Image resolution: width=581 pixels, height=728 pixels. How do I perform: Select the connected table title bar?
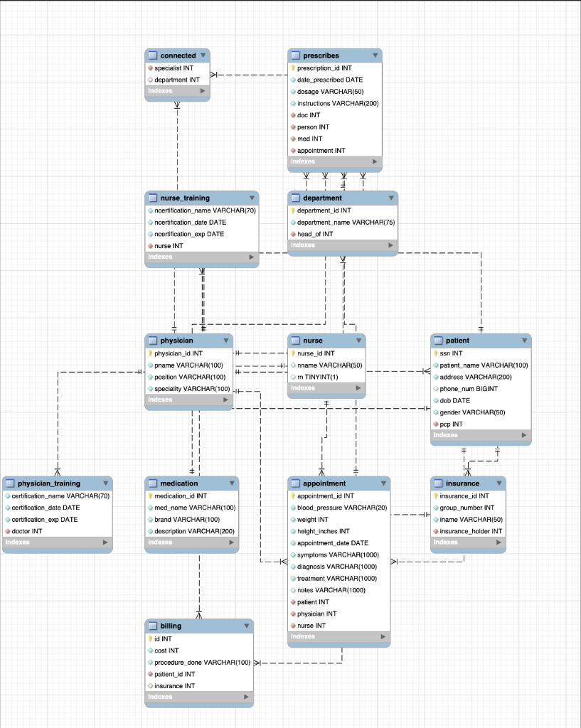click(x=176, y=55)
